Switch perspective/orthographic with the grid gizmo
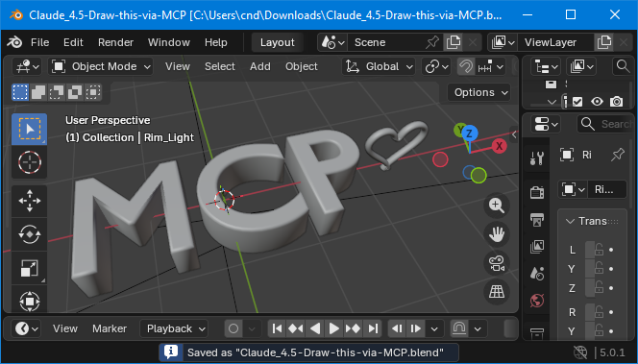This screenshot has width=638, height=364. pyautogui.click(x=497, y=292)
